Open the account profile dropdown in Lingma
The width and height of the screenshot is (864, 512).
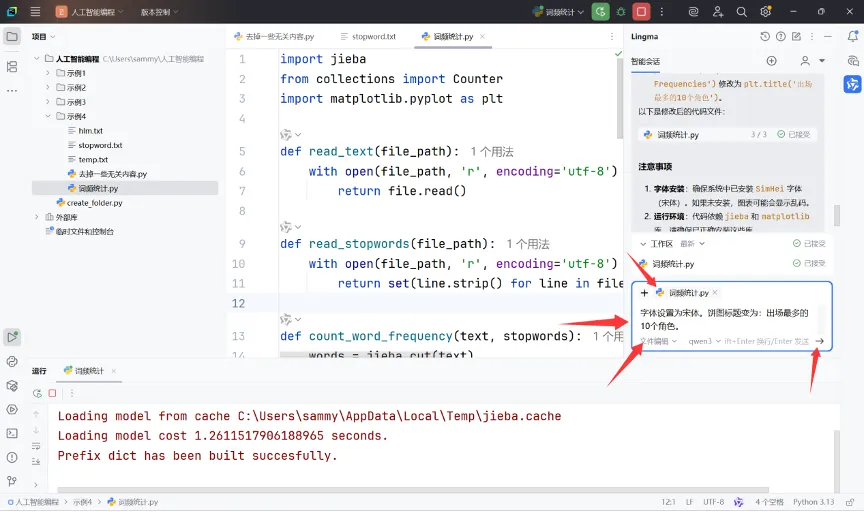coord(812,61)
